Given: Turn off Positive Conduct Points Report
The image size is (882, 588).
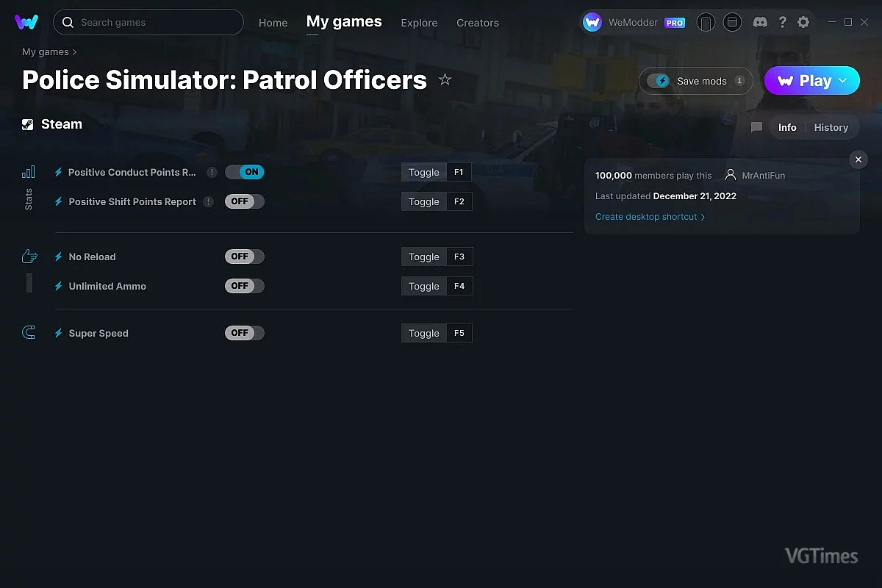Looking at the screenshot, I should tap(245, 172).
